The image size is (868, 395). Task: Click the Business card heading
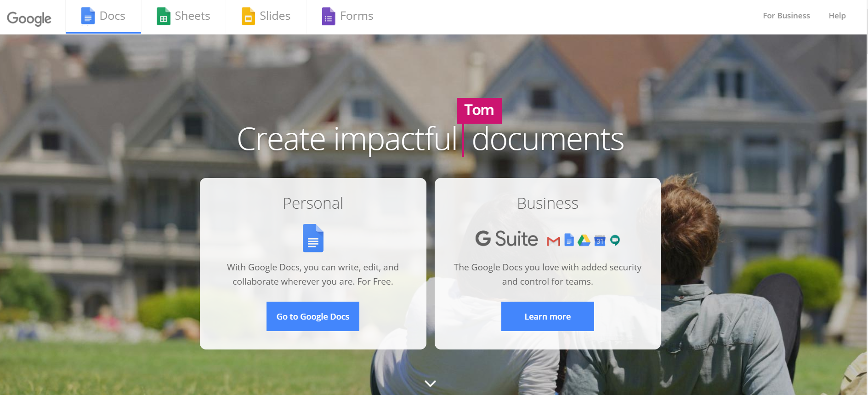(548, 203)
